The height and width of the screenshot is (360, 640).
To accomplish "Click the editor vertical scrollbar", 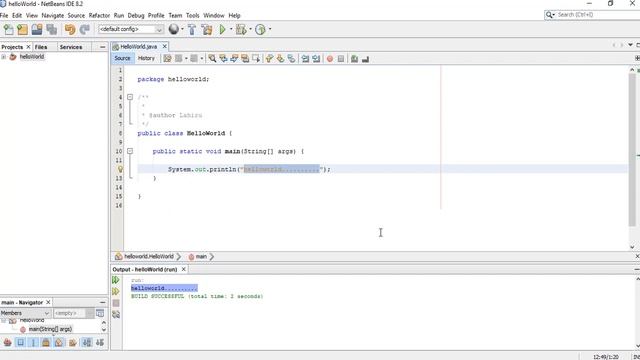I will point(632,151).
